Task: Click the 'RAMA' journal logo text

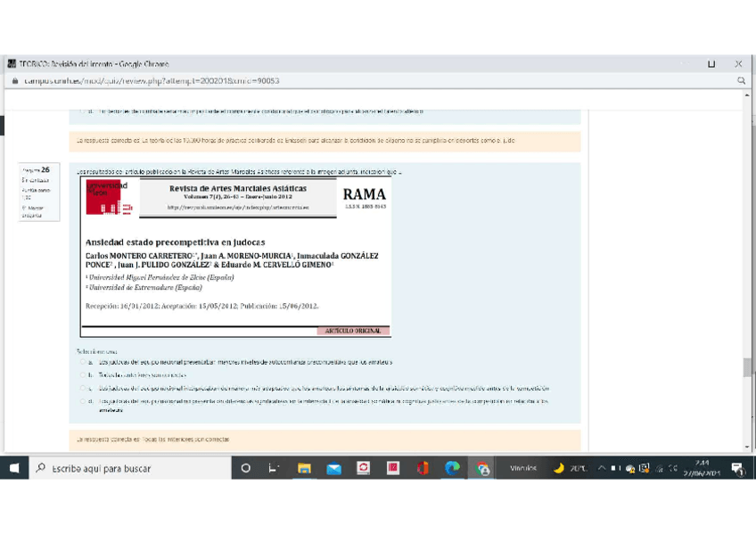Action: tap(364, 194)
